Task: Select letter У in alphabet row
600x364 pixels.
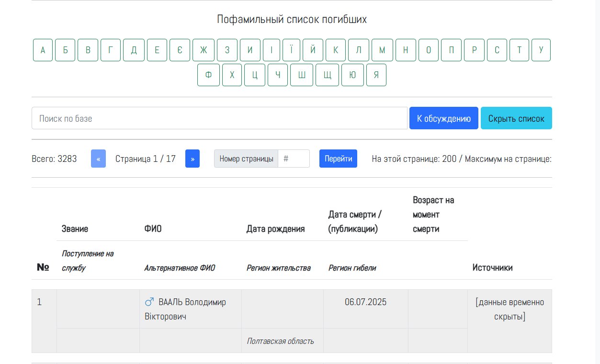Action: [541, 50]
